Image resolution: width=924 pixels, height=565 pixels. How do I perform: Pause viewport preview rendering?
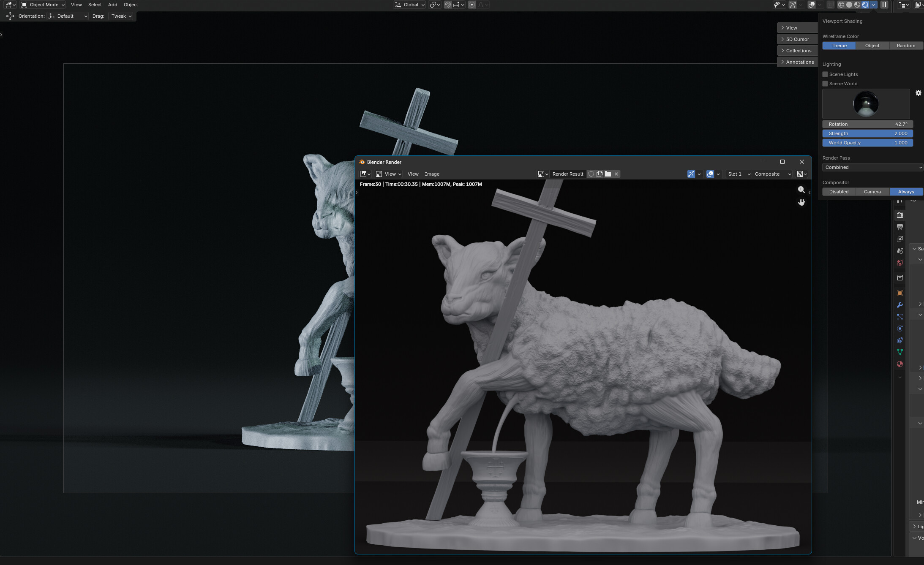(x=884, y=5)
